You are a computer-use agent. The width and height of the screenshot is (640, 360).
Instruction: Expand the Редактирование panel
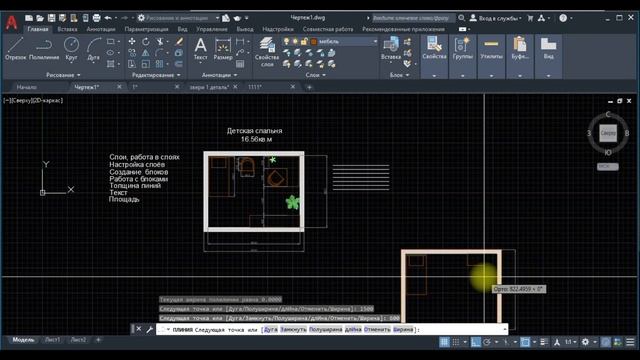(156, 75)
